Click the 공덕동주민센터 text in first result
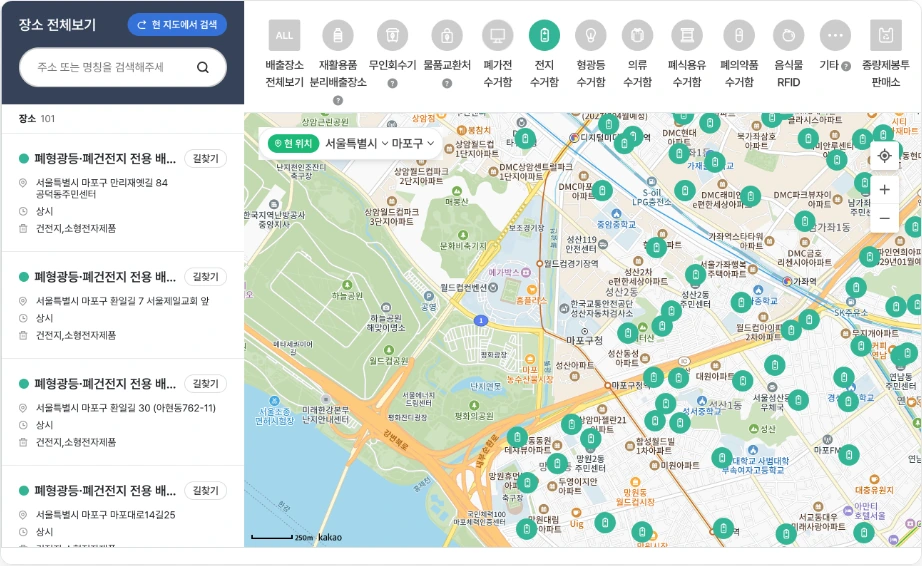 tap(66, 194)
